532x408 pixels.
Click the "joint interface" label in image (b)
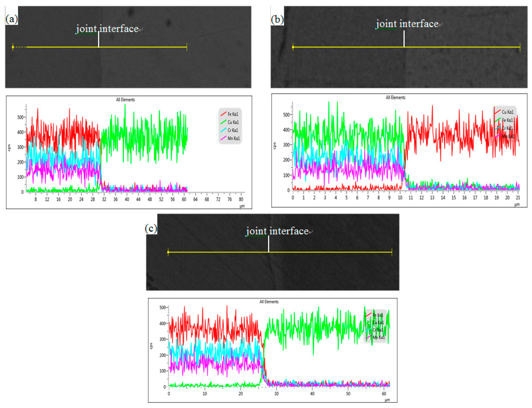(407, 24)
